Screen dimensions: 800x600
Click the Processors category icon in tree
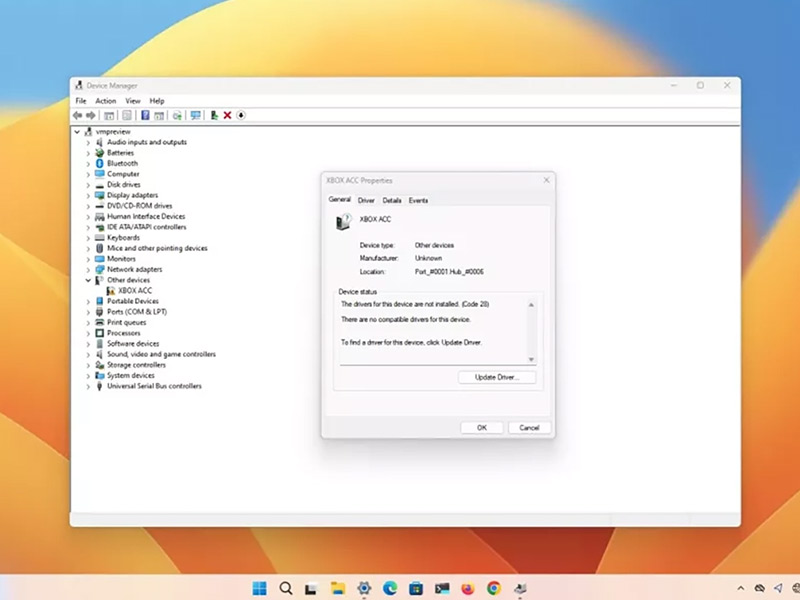click(99, 333)
